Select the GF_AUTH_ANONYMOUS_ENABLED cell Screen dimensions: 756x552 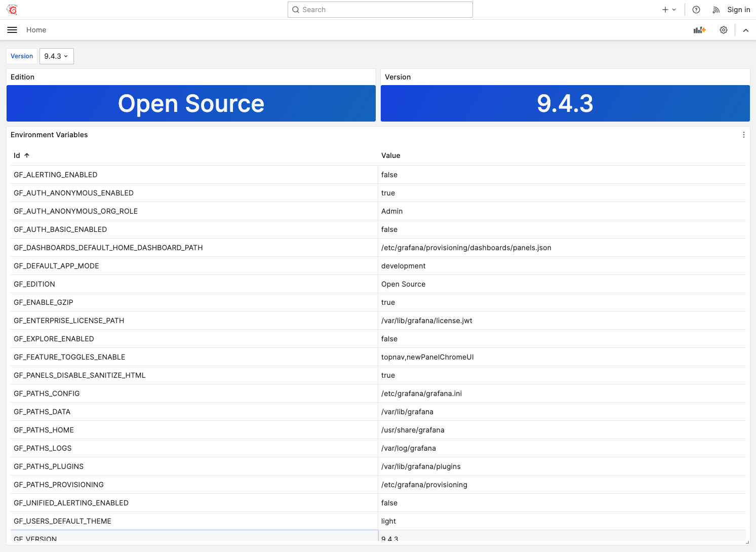[x=194, y=193]
